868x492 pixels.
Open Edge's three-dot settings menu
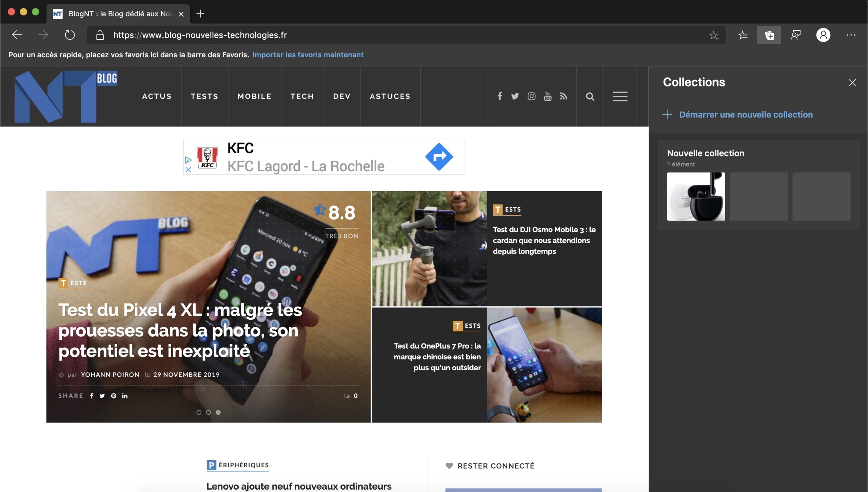[850, 35]
